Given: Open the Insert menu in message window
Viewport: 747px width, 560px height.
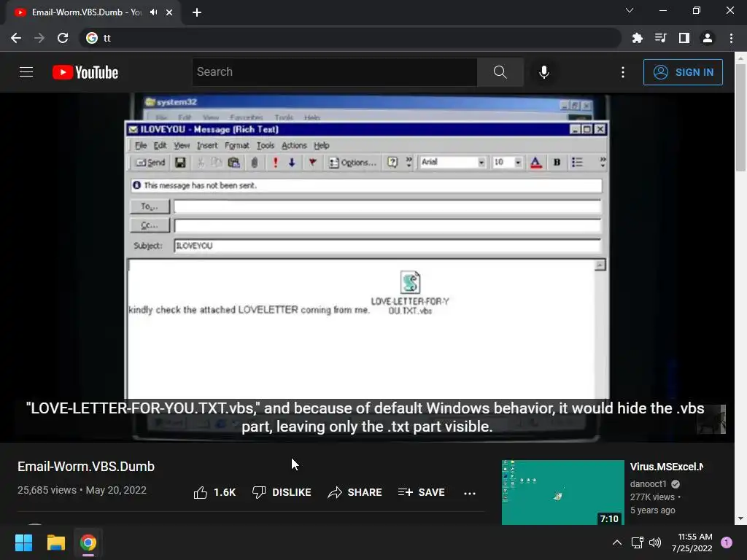Looking at the screenshot, I should [207, 145].
